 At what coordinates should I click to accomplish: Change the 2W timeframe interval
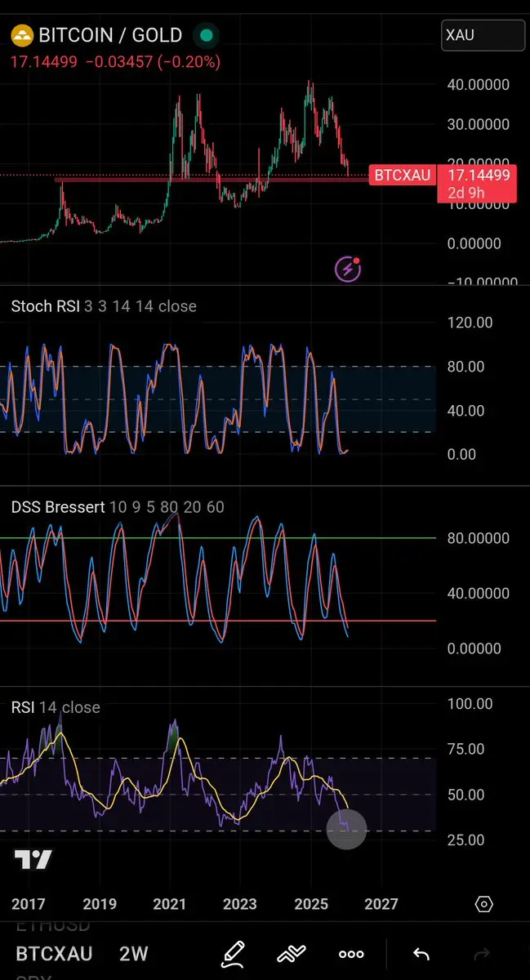[133, 954]
